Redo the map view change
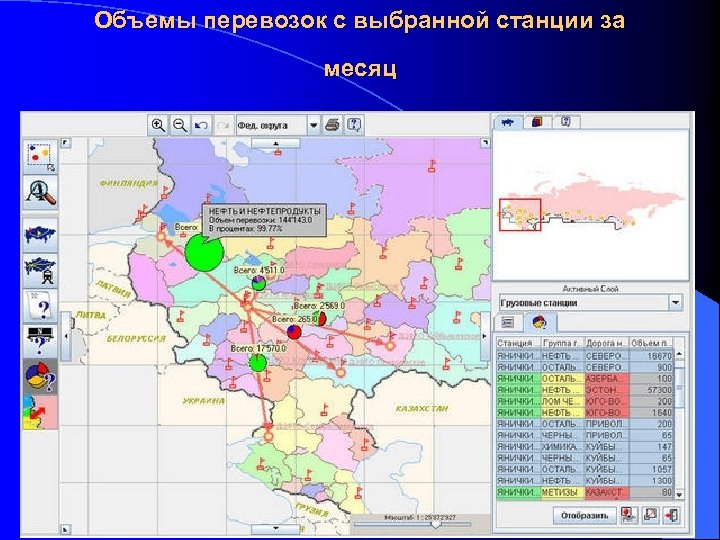The image size is (720, 540). click(223, 125)
